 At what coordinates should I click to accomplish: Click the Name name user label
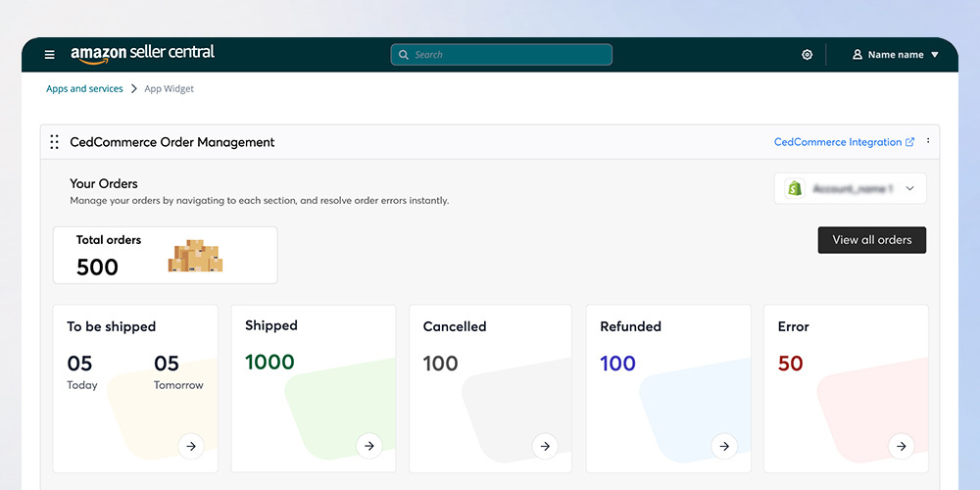click(x=896, y=54)
